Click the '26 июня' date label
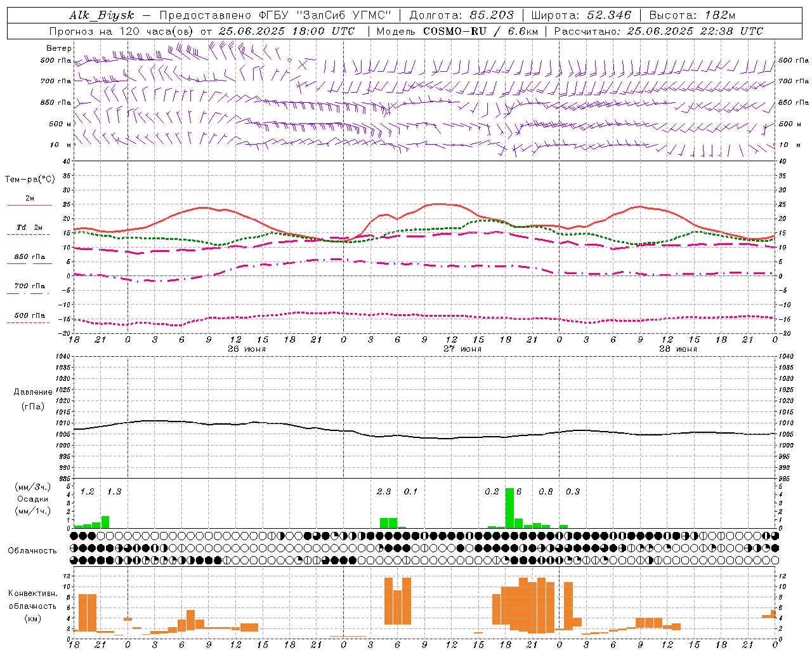 247,349
